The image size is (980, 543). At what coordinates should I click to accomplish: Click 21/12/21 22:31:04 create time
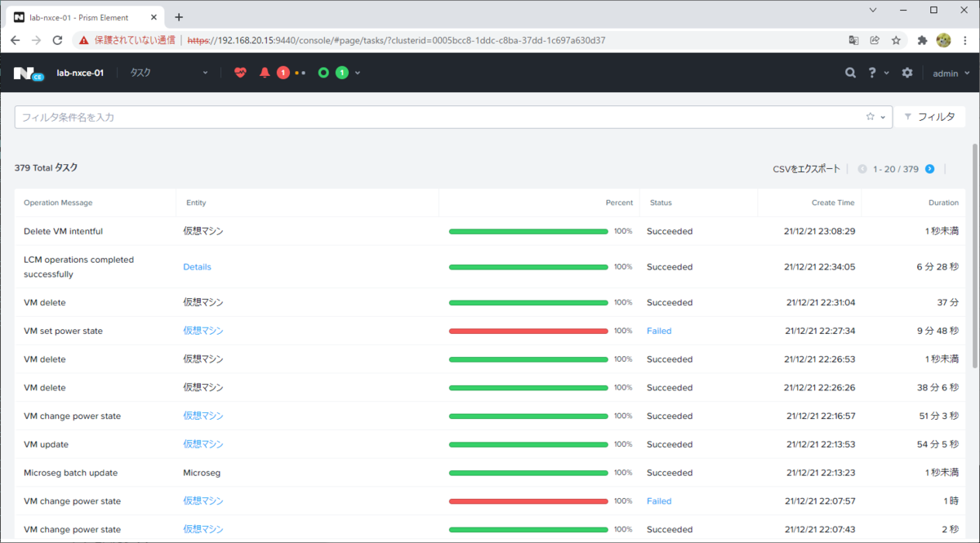click(821, 302)
